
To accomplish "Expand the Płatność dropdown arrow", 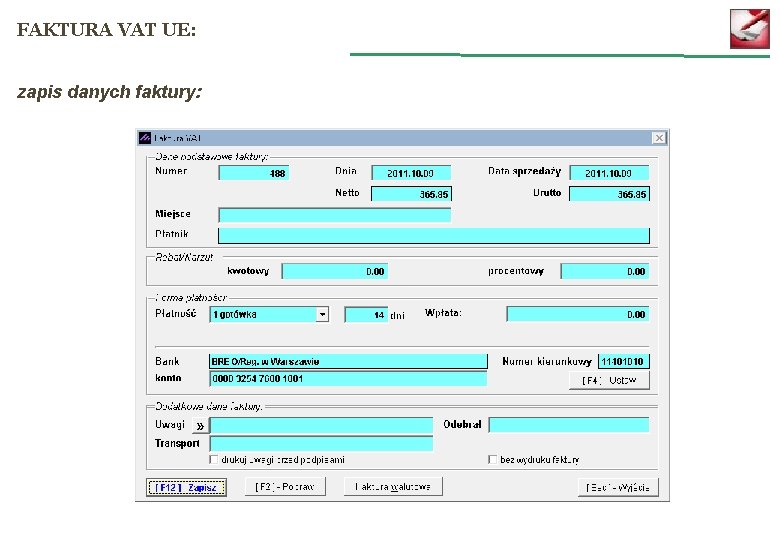I will [x=323, y=314].
